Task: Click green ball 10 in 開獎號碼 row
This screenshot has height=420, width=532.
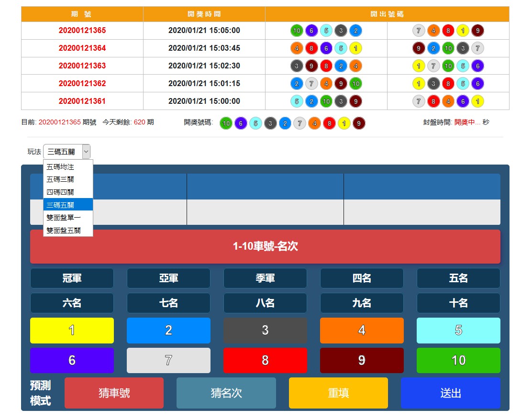Action: point(226,123)
